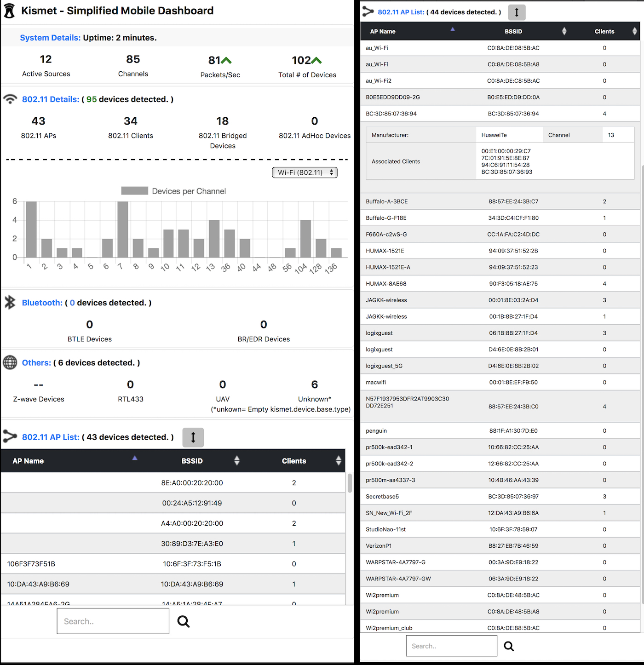Screen dimensions: 644x665
Task: Select the StudioNao-11st row
Action: point(500,529)
